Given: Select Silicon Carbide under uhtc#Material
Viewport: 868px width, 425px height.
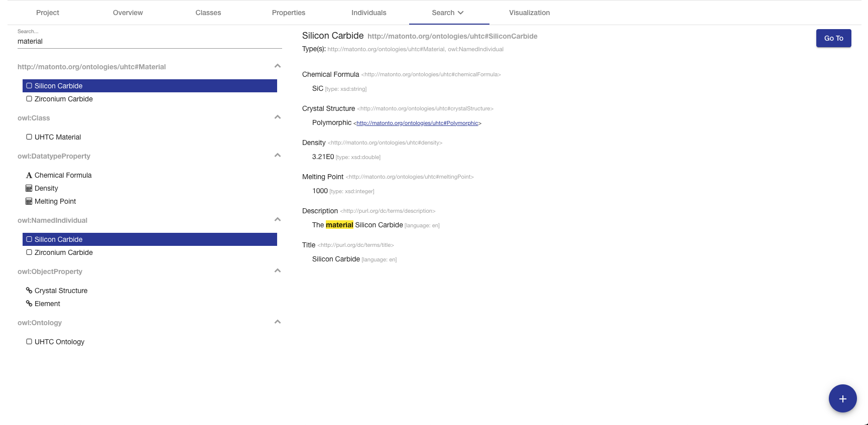Looking at the screenshot, I should pyautogui.click(x=150, y=86).
